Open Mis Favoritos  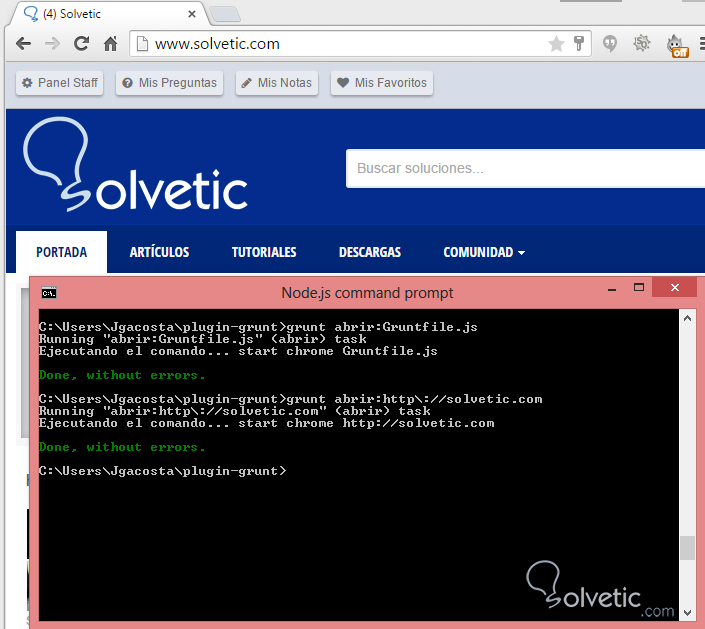coord(382,83)
